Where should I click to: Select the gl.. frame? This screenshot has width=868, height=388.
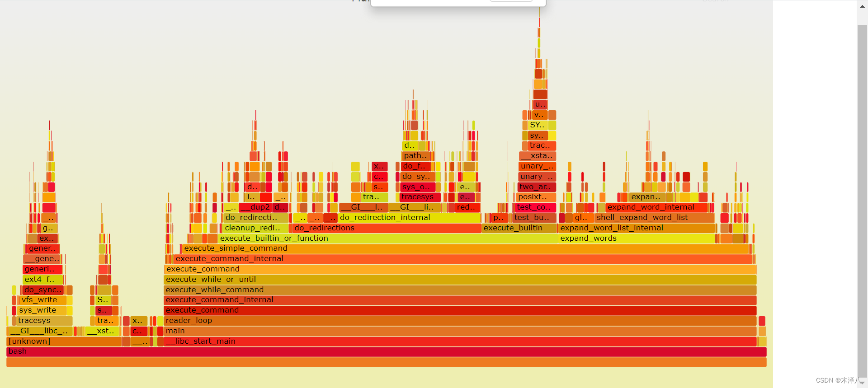click(583, 217)
